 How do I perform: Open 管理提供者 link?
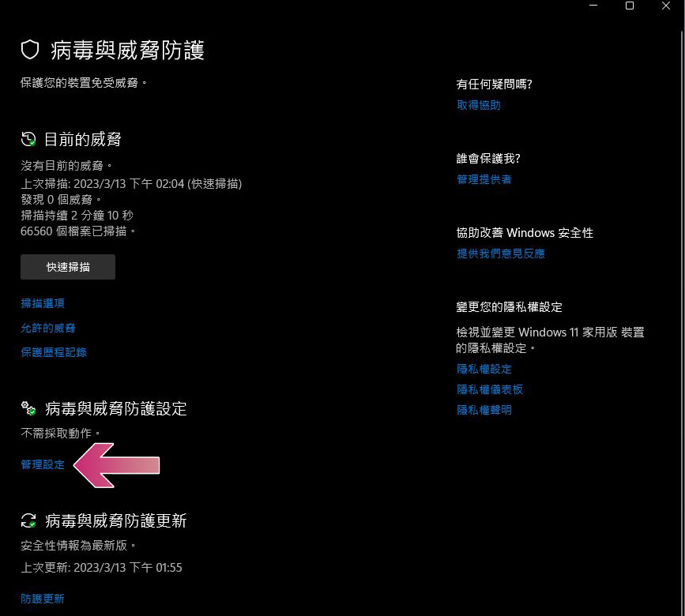(x=484, y=179)
